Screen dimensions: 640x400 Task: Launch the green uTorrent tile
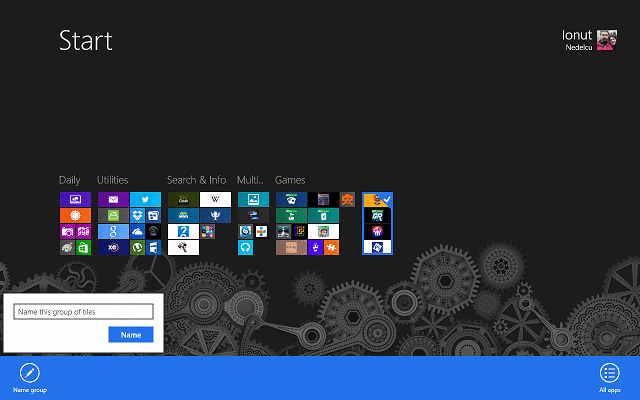138,247
